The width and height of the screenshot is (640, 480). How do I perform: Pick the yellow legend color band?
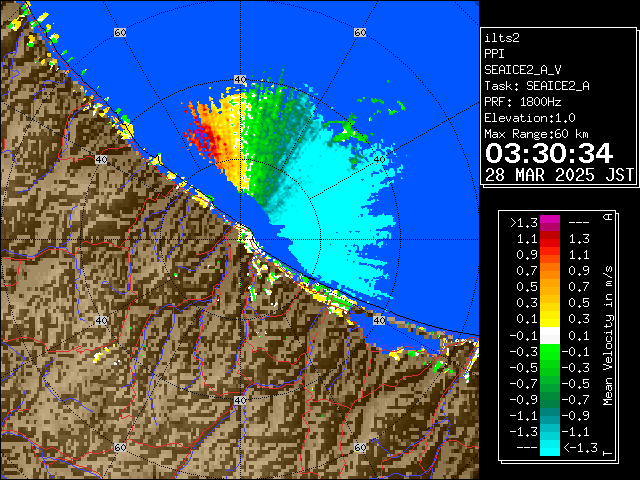[x=550, y=319]
